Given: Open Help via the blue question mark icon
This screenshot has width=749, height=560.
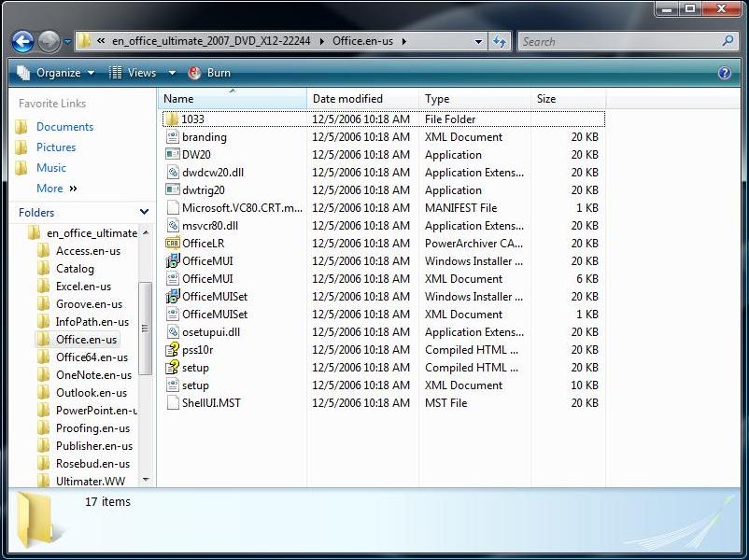Looking at the screenshot, I should pos(724,73).
